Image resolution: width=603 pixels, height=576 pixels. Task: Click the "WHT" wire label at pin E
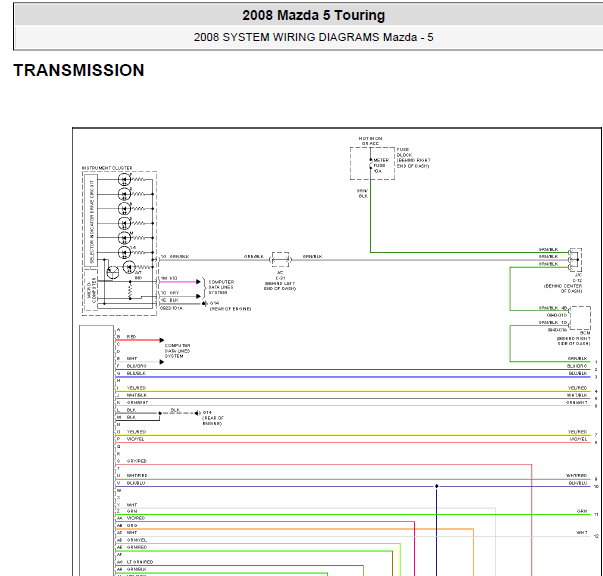click(x=132, y=358)
